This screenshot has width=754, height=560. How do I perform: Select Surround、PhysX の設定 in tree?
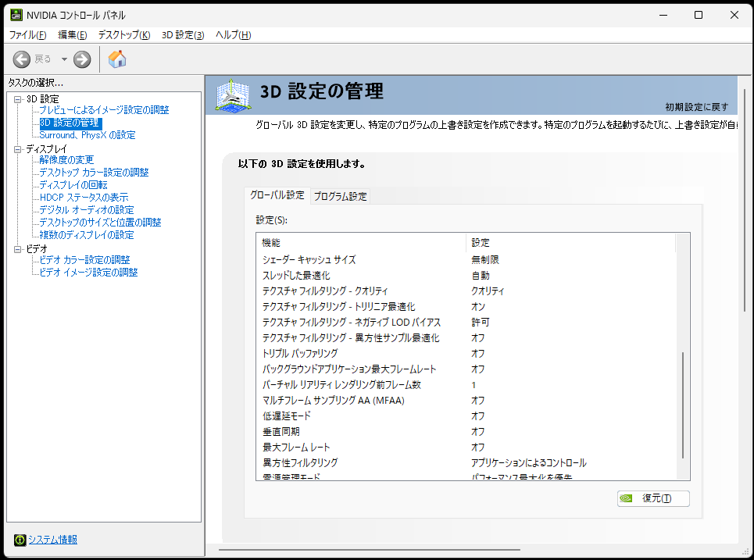pos(87,135)
